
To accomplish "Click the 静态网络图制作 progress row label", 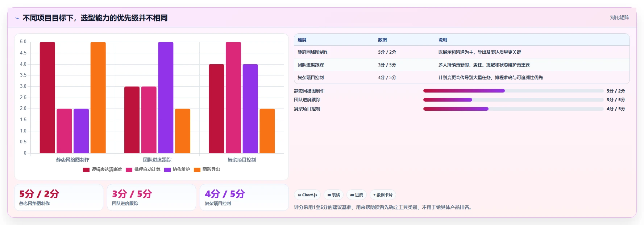I will [309, 91].
